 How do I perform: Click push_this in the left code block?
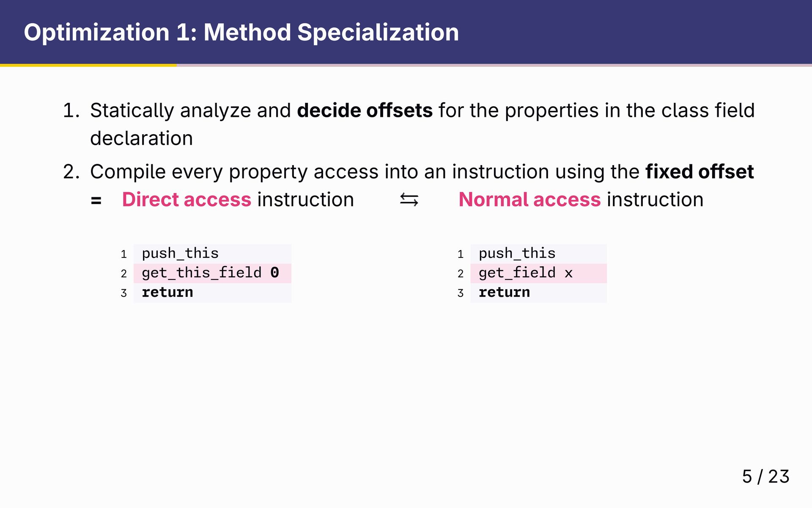pos(180,253)
